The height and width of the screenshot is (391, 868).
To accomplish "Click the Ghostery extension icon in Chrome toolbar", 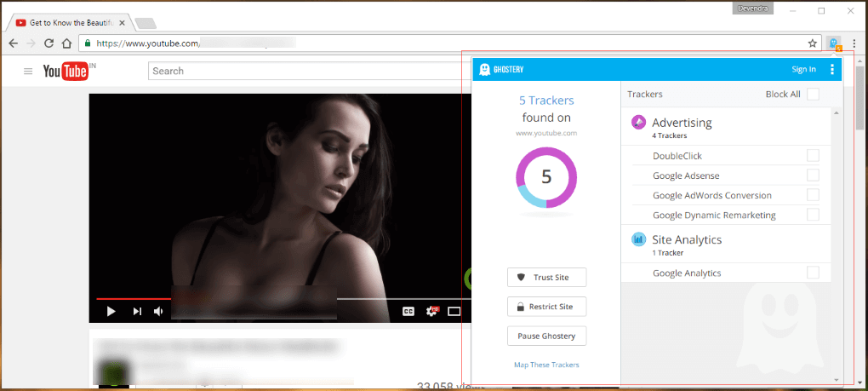I will [x=833, y=43].
